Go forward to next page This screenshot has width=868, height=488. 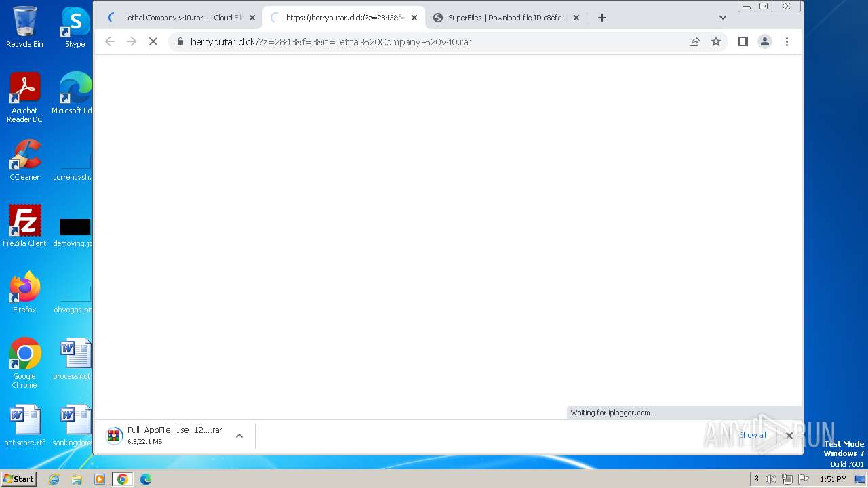pos(132,41)
